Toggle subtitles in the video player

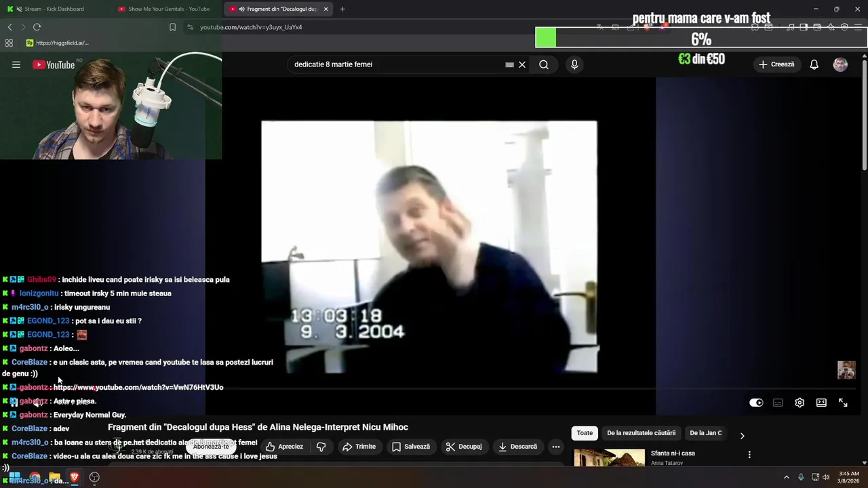pyautogui.click(x=778, y=403)
